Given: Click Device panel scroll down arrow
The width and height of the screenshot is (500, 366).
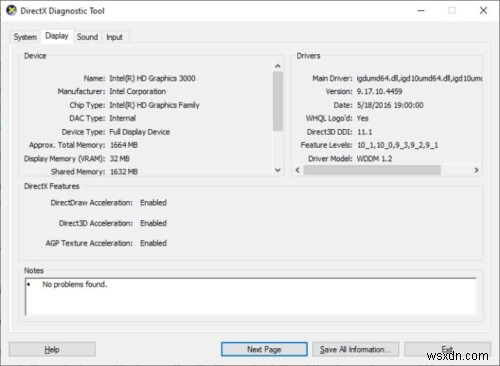Looking at the screenshot, I should pyautogui.click(x=278, y=170).
